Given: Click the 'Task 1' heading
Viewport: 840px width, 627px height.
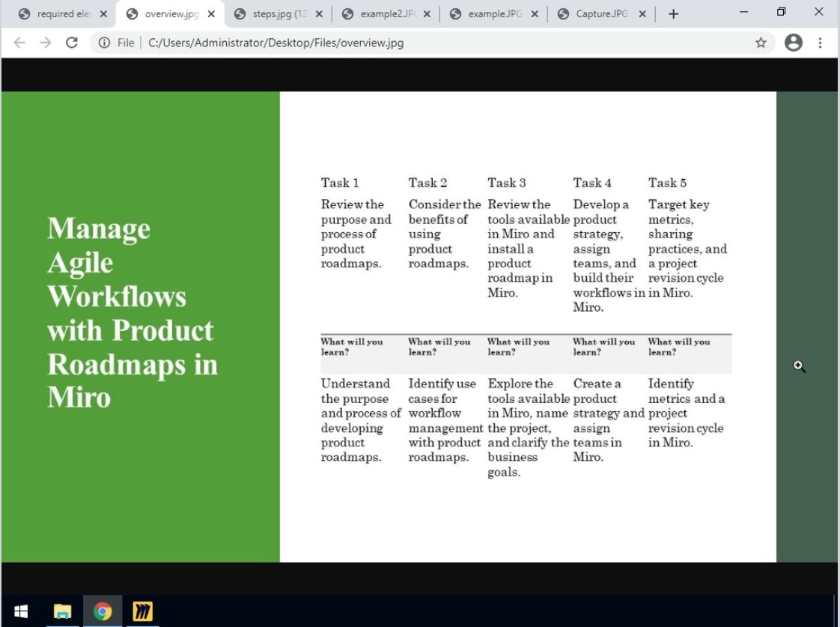Looking at the screenshot, I should tap(340, 183).
